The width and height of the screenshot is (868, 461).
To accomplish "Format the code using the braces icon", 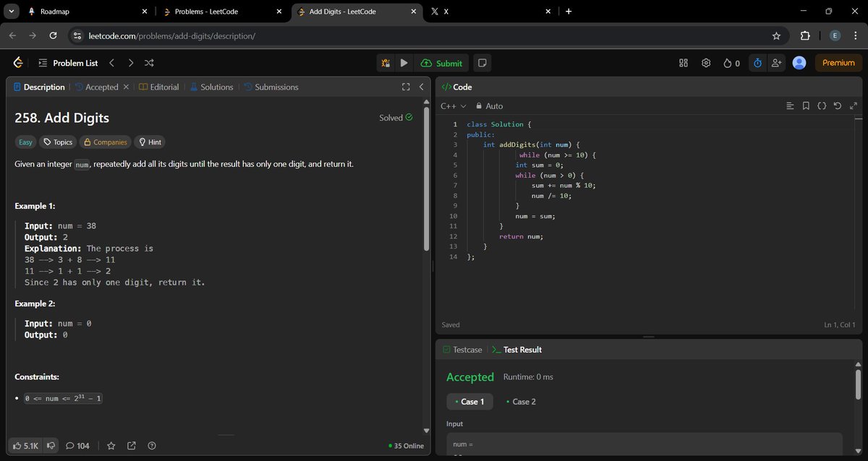I will (x=822, y=105).
